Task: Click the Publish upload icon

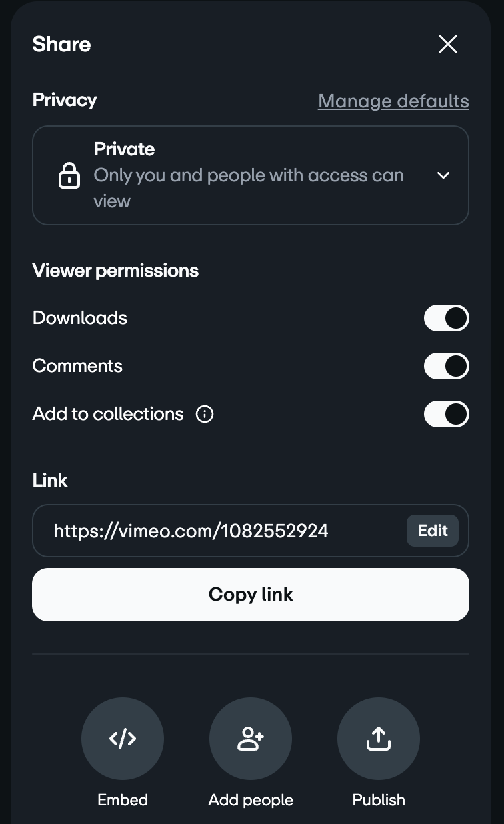Action: 379,739
